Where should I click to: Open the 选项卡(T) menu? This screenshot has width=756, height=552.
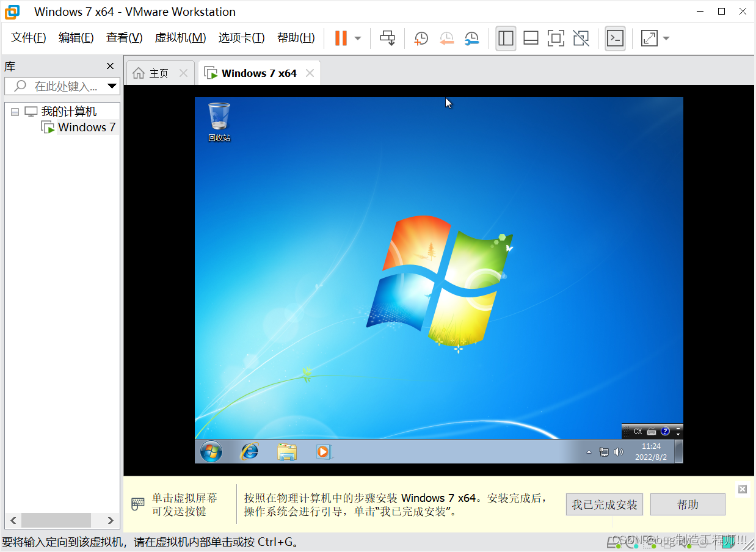click(x=242, y=38)
